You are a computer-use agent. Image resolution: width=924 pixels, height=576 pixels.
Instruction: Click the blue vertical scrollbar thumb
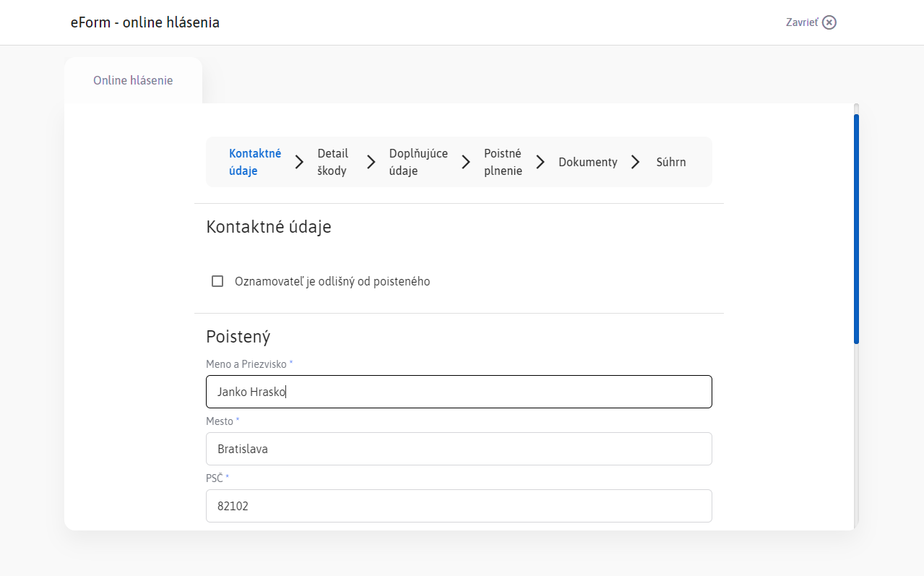[x=856, y=228]
